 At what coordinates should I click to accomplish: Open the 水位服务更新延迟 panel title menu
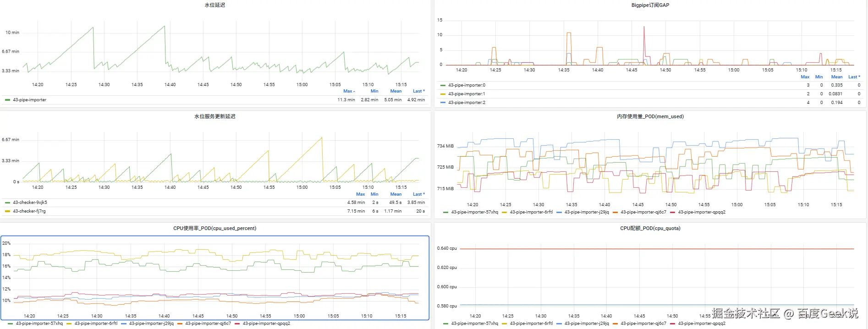(214, 116)
